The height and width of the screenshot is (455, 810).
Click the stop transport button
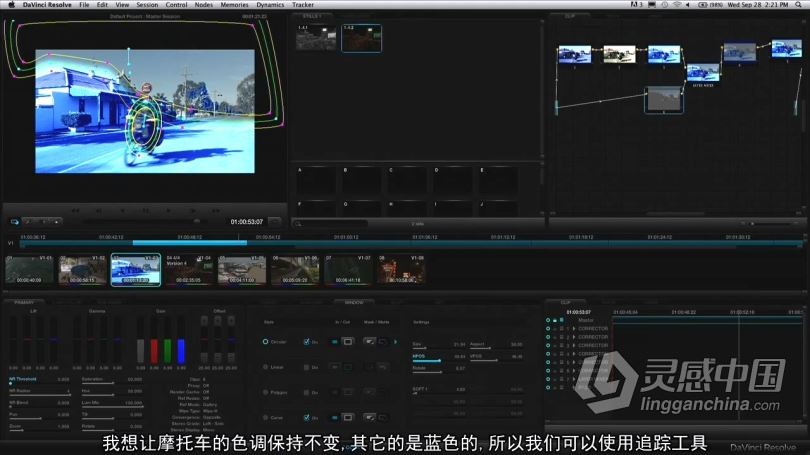tap(146, 211)
